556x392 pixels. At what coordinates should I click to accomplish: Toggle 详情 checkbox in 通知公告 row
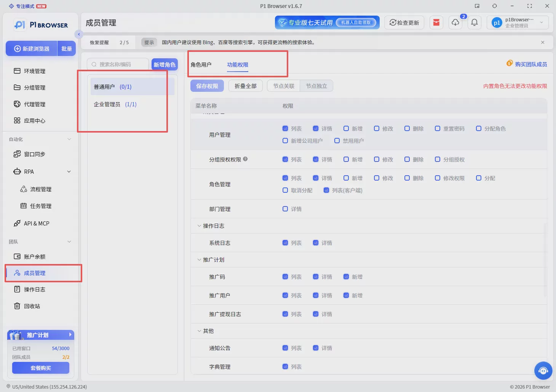[316, 348]
